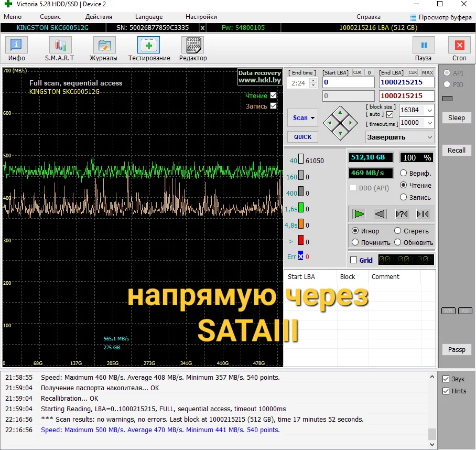Toggle the block size auto checkbox
The height and width of the screenshot is (450, 476).
(390, 114)
